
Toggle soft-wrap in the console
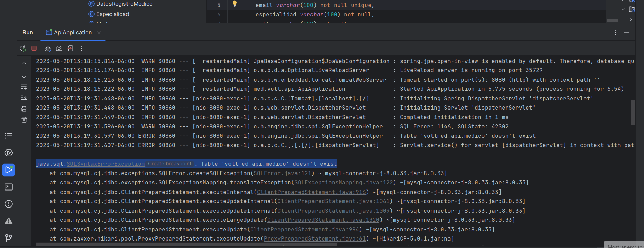coord(24,87)
